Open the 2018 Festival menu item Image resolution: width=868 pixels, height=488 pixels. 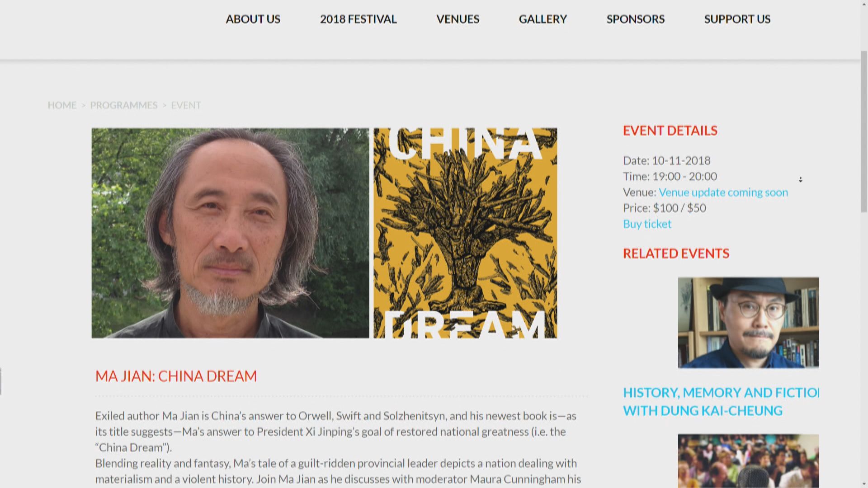359,19
